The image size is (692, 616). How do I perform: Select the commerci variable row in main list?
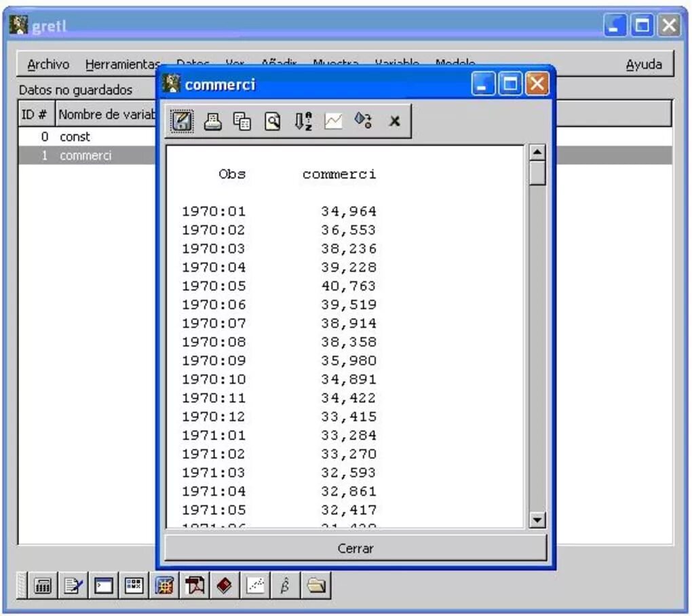pos(87,155)
